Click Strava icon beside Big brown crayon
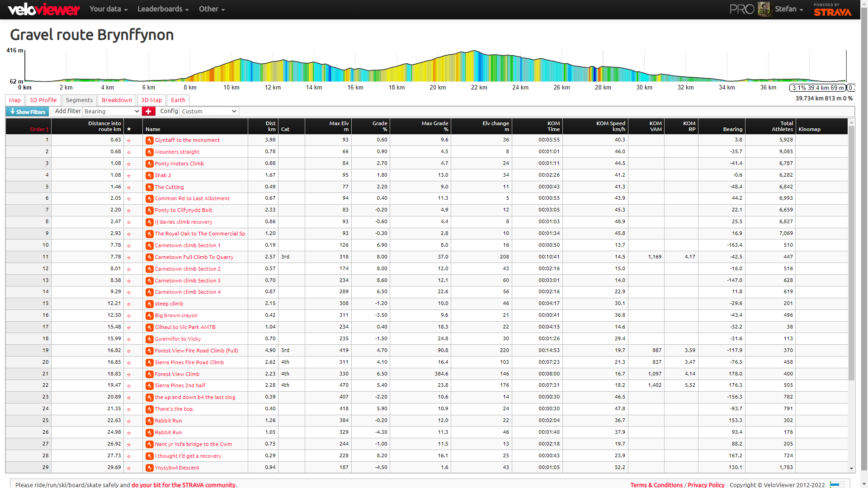This screenshot has width=868, height=488. coord(149,315)
